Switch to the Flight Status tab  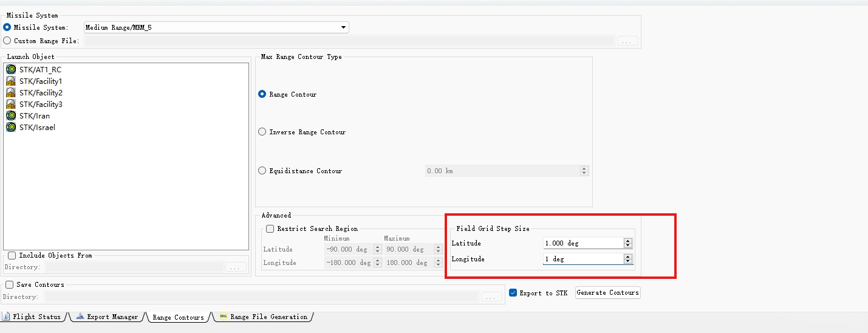[33, 317]
